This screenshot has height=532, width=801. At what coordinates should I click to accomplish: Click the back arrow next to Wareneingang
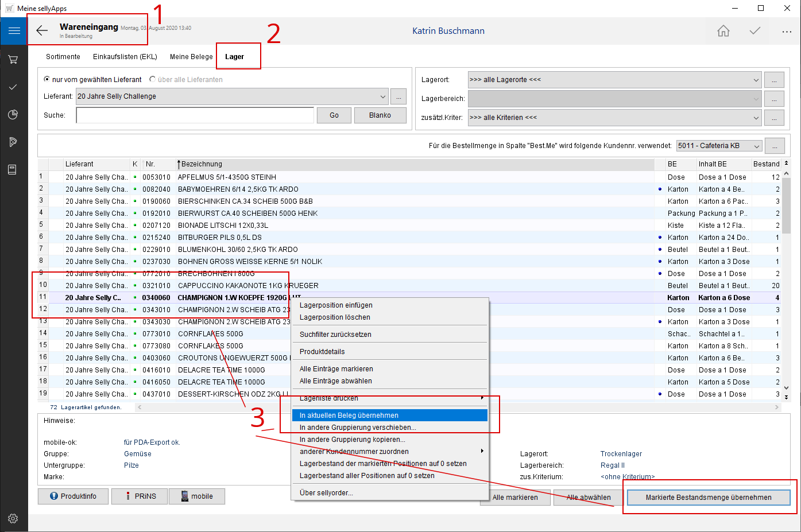coord(42,31)
